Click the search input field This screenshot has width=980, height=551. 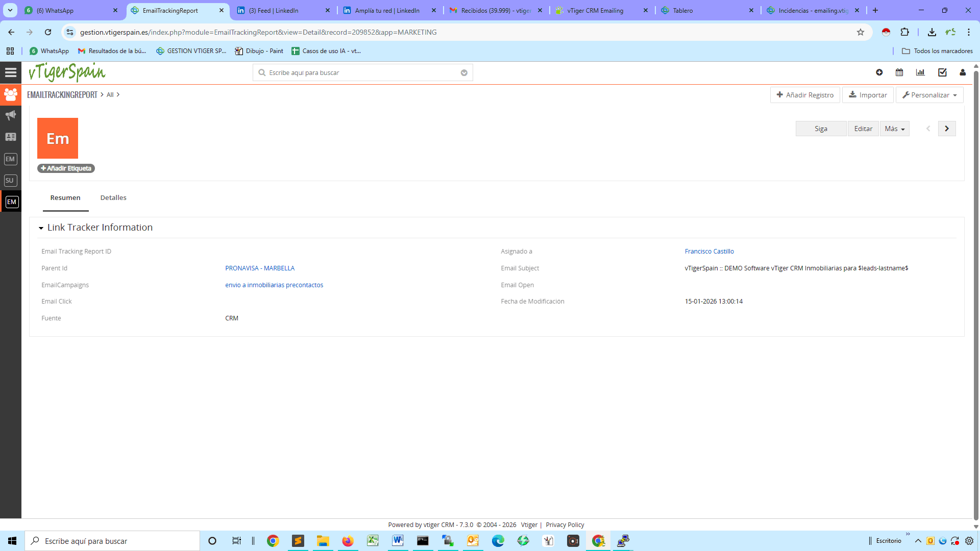[x=357, y=72]
